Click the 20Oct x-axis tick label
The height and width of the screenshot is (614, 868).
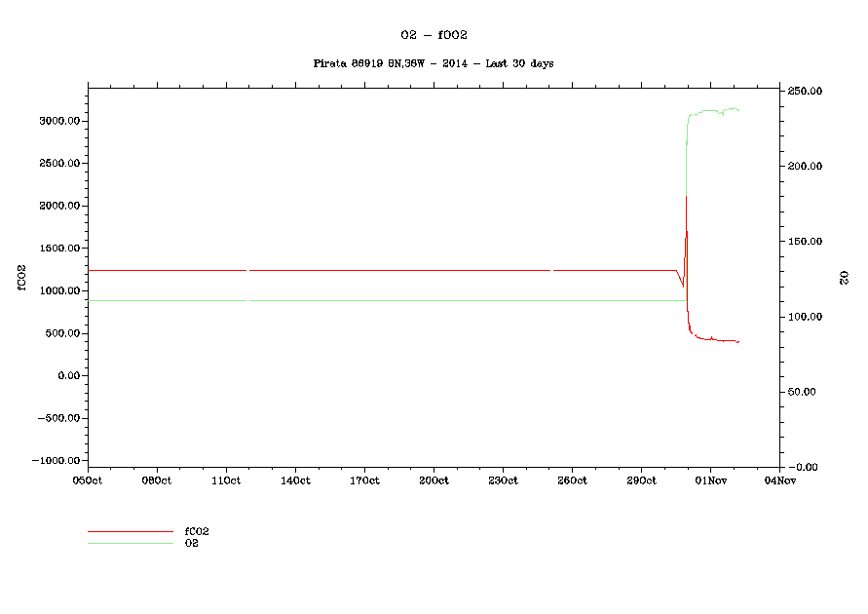click(x=434, y=480)
